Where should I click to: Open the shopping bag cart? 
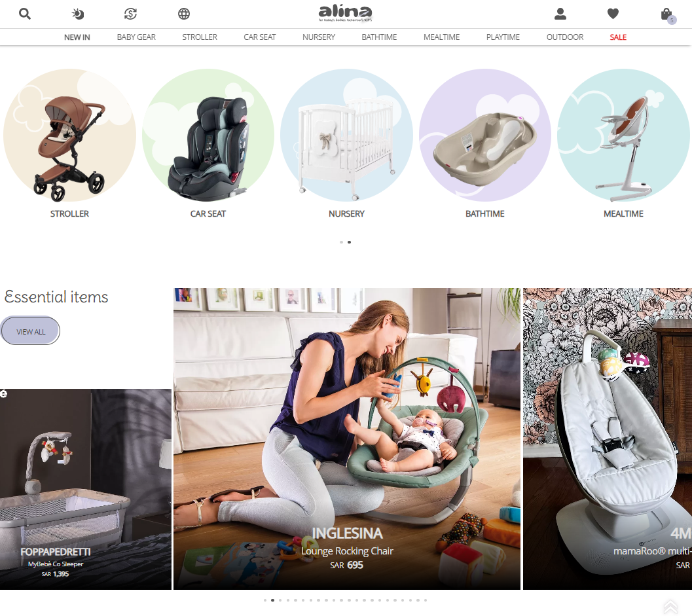[667, 15]
